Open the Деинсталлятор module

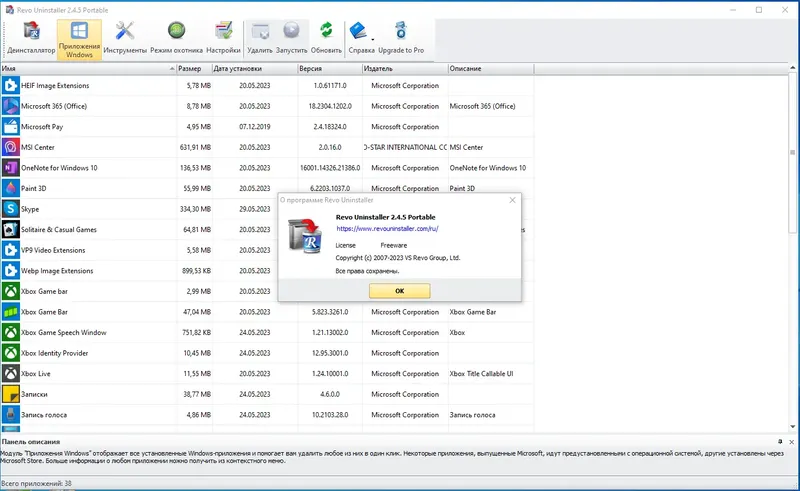[31, 38]
